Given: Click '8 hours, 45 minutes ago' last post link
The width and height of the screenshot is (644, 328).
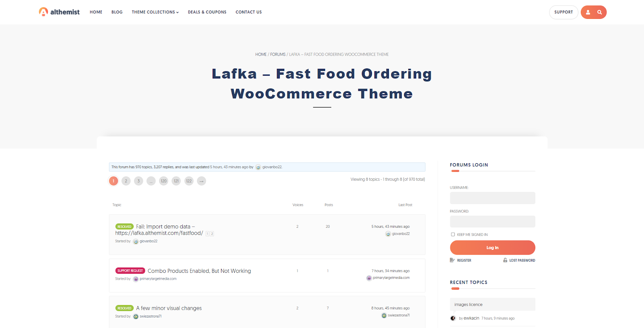Looking at the screenshot, I should tap(390, 308).
